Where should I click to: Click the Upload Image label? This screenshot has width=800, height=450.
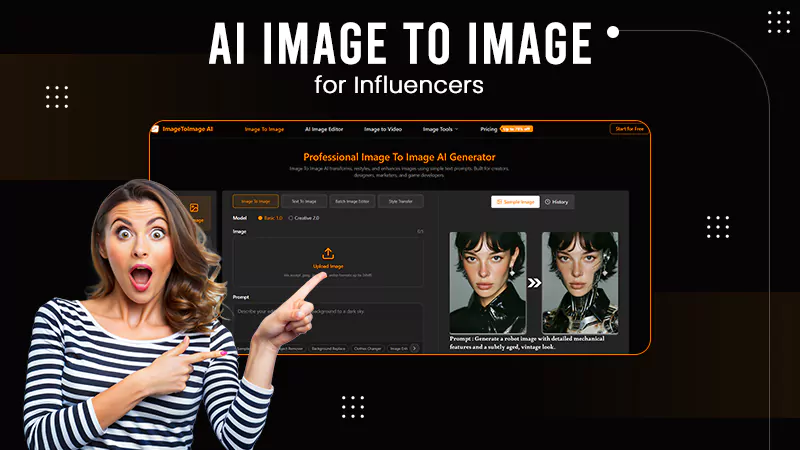pos(328,266)
